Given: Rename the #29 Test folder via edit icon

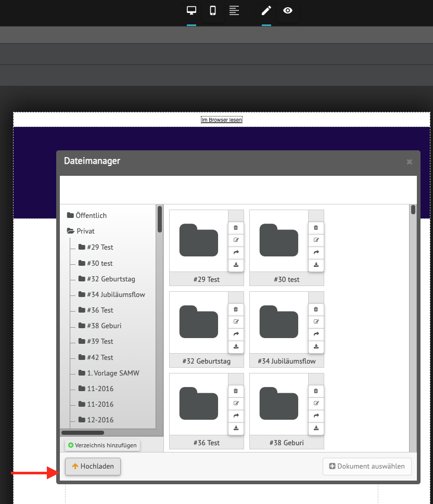Looking at the screenshot, I should 236,240.
